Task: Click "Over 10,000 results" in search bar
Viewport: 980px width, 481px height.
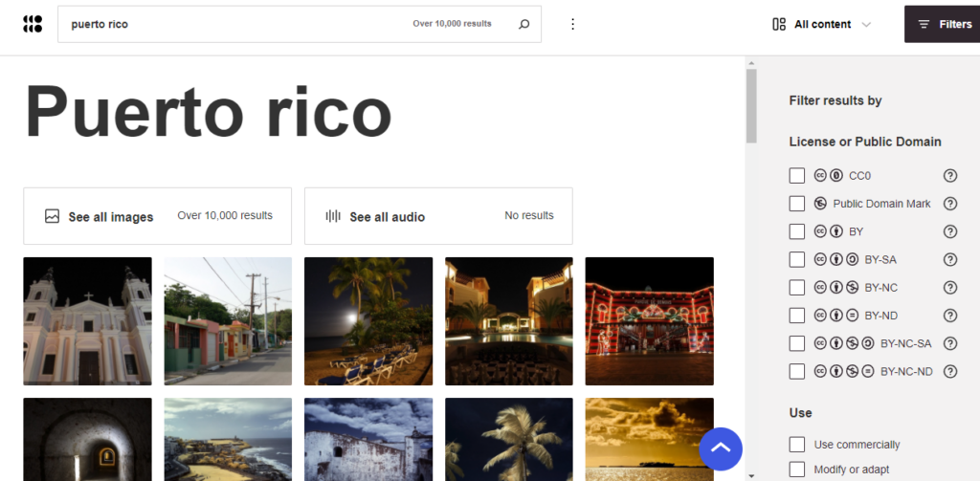Action: click(x=452, y=24)
